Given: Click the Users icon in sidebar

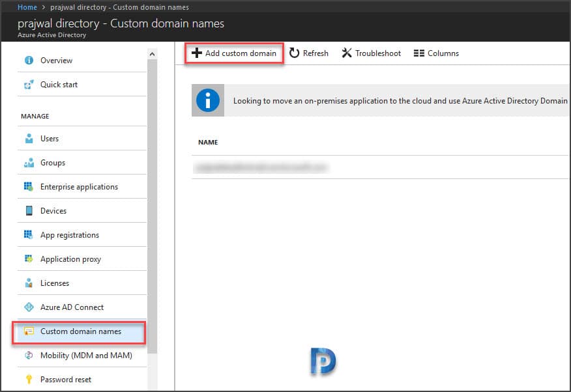Looking at the screenshot, I should pyautogui.click(x=29, y=139).
